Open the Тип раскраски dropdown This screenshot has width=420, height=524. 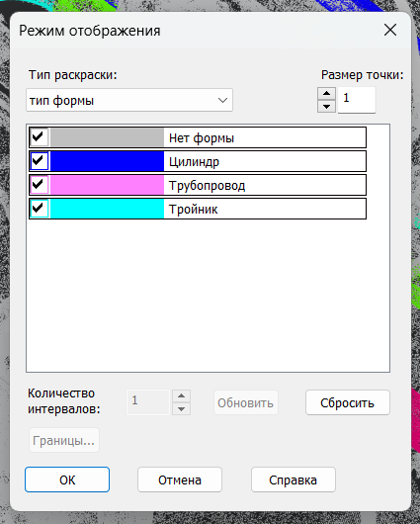129,100
